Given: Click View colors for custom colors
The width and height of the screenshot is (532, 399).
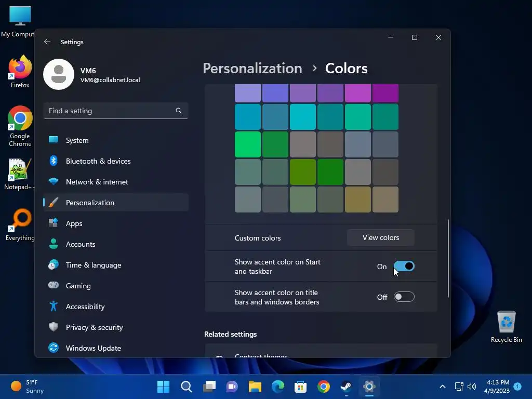Looking at the screenshot, I should point(381,237).
